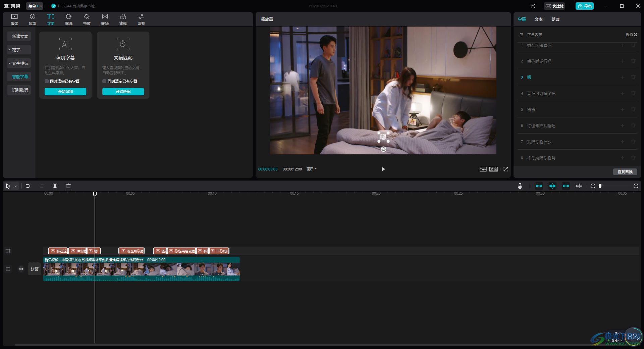Add a line after subtitle row 嗯
This screenshot has height=349, width=644.
[x=623, y=77]
